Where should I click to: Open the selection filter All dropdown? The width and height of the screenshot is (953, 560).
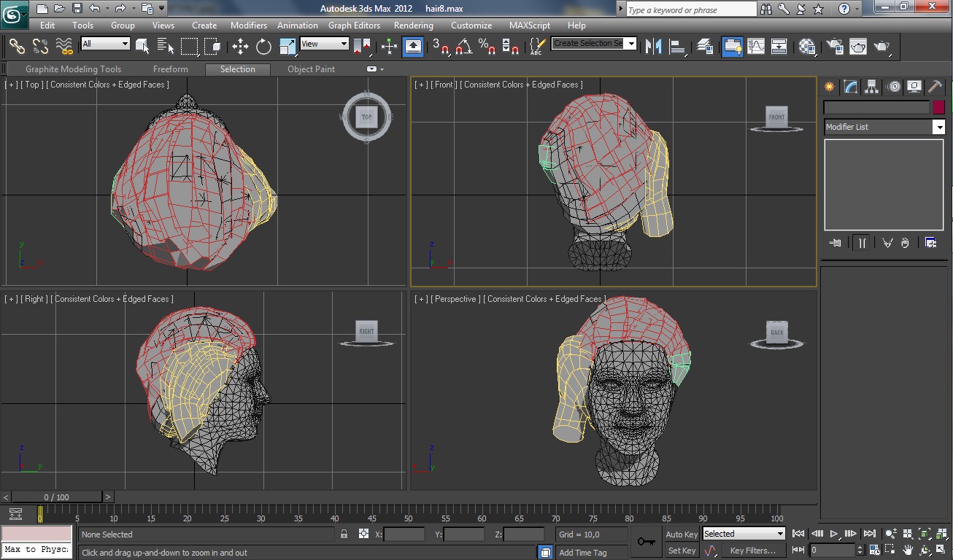click(105, 44)
